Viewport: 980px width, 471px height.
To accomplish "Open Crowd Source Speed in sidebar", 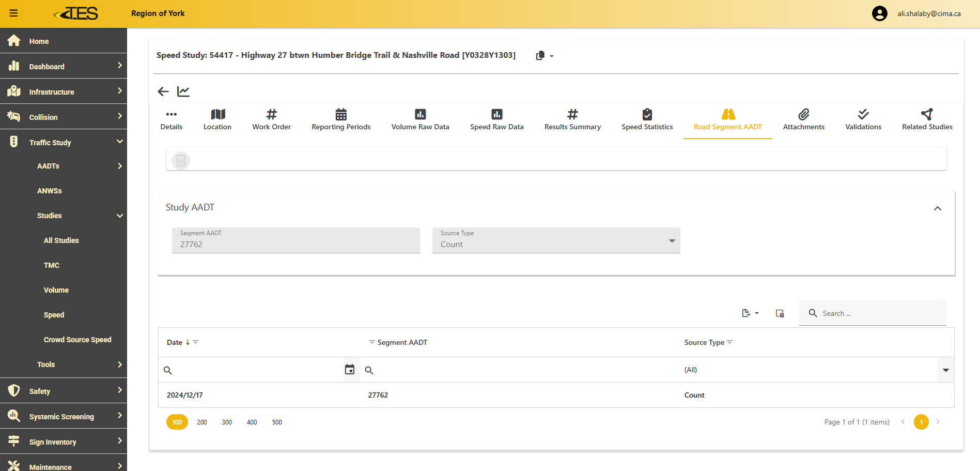I will 77,340.
